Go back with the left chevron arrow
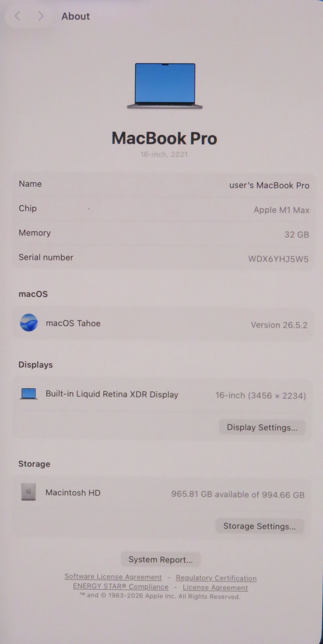Screen dimensions: 323x644 tap(17, 16)
